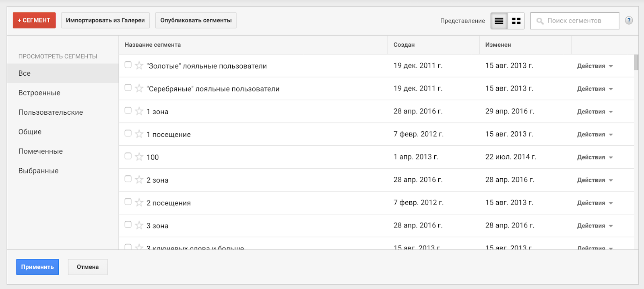Show Действия options for 2 посещения

tap(595, 203)
